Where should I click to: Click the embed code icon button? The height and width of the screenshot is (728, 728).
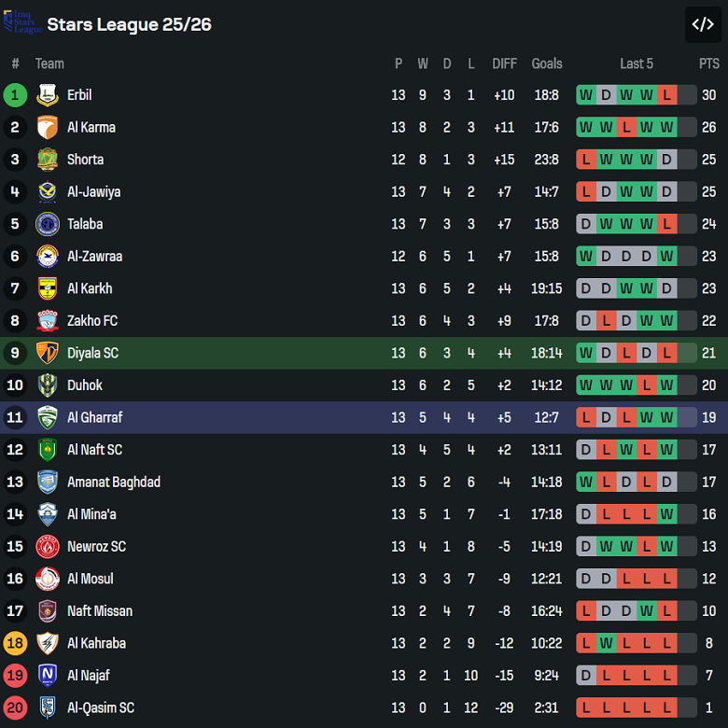click(703, 24)
